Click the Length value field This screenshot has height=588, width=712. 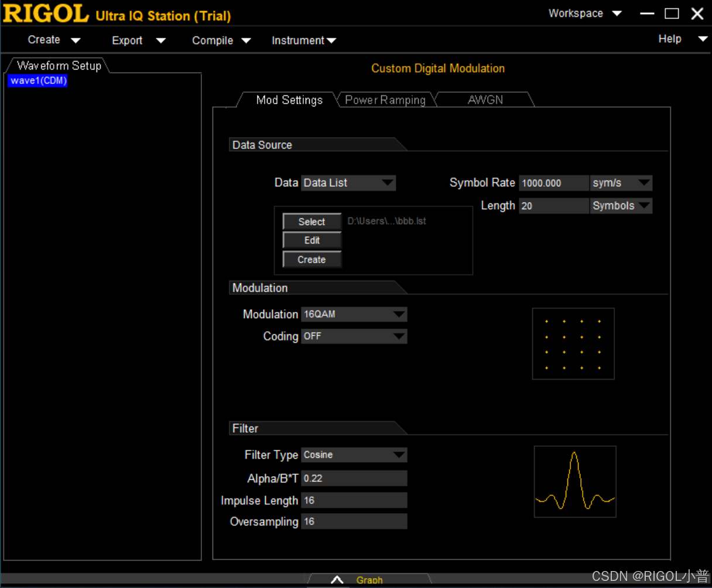(x=554, y=206)
